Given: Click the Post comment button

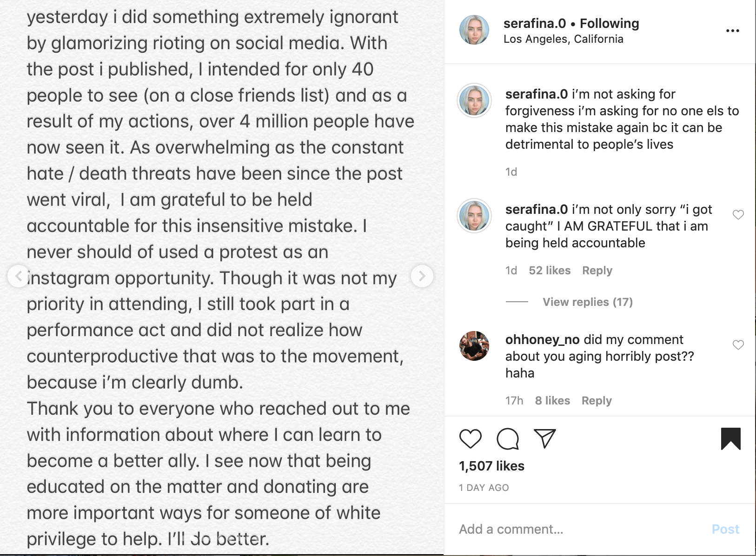Looking at the screenshot, I should pos(725,529).
